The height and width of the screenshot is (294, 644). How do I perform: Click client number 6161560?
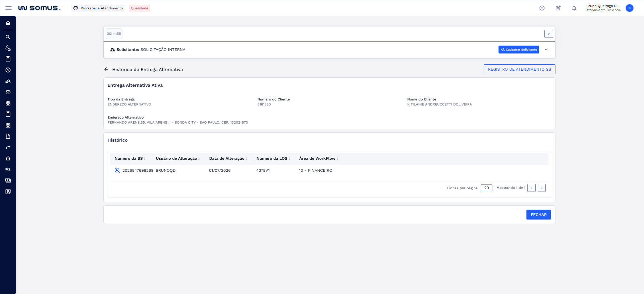pos(264,104)
